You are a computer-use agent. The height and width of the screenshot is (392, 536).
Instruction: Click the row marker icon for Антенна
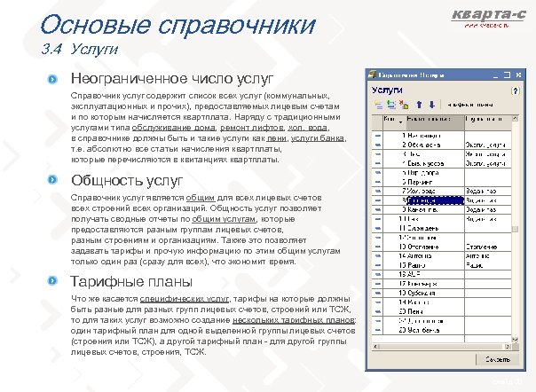[377, 255]
